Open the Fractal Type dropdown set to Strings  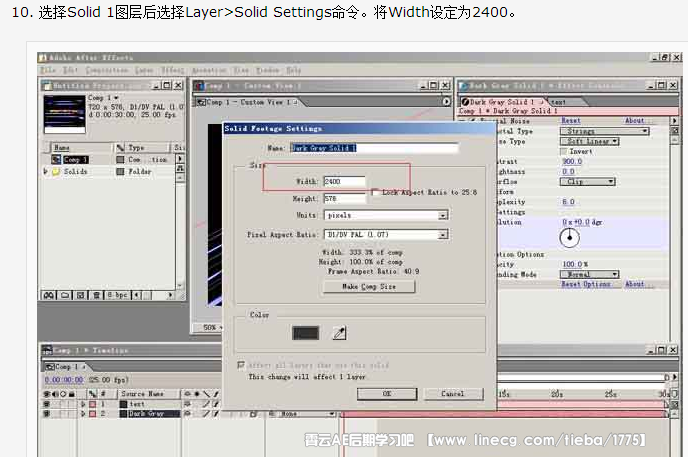click(x=605, y=131)
